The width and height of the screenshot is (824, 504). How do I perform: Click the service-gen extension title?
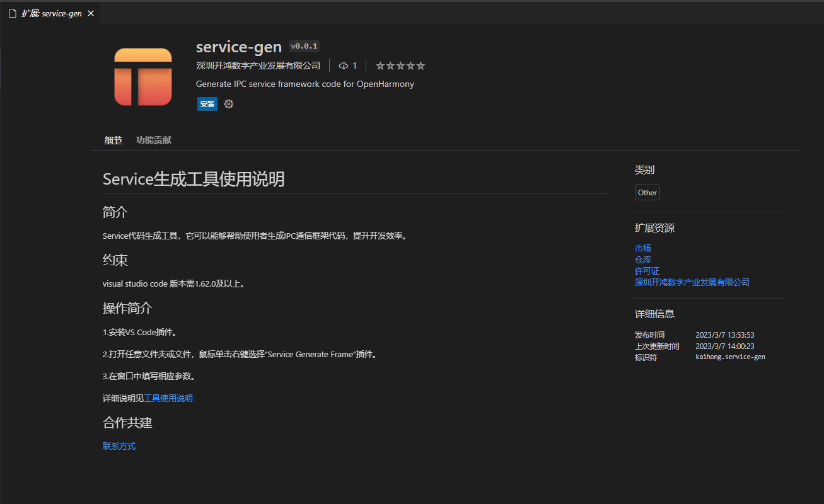[x=238, y=47]
